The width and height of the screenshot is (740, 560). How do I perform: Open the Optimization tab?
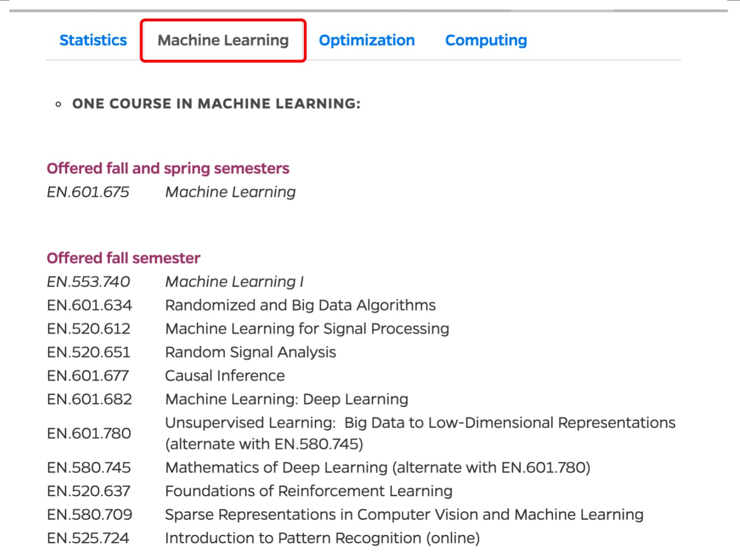point(367,40)
